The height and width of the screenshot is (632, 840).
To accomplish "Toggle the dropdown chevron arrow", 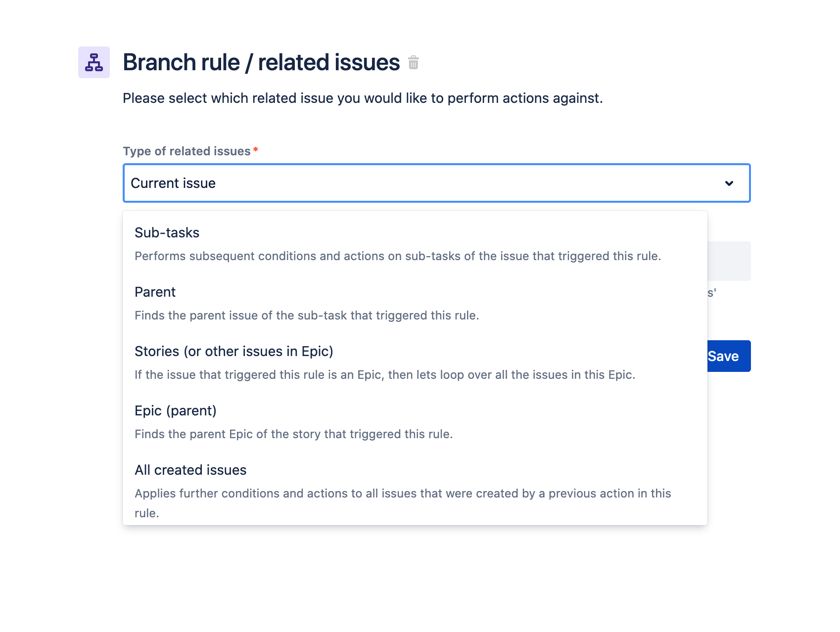I will point(729,183).
